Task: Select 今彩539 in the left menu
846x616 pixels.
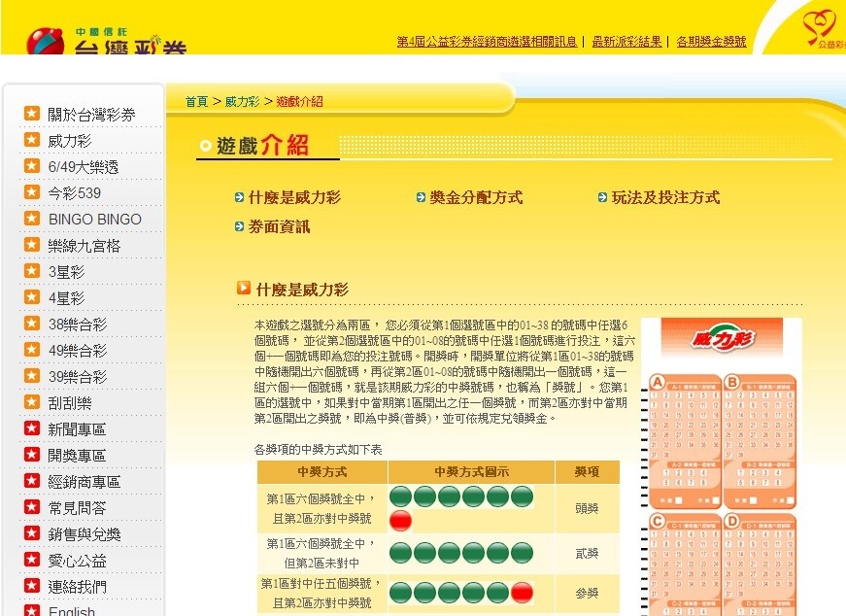Action: tap(75, 193)
